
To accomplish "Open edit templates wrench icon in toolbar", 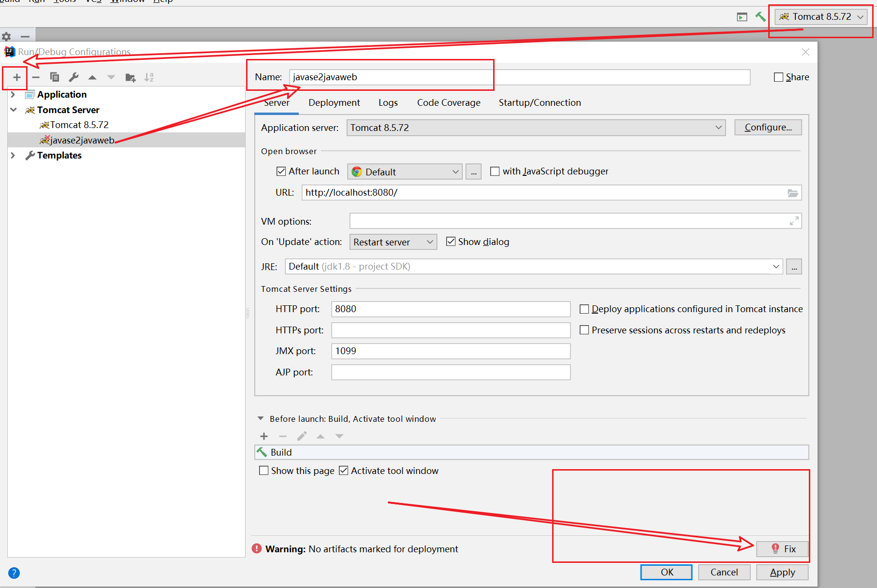I will coord(73,77).
